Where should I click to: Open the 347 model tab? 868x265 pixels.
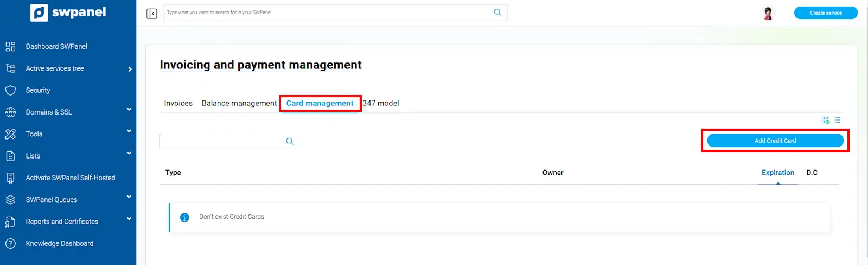381,103
